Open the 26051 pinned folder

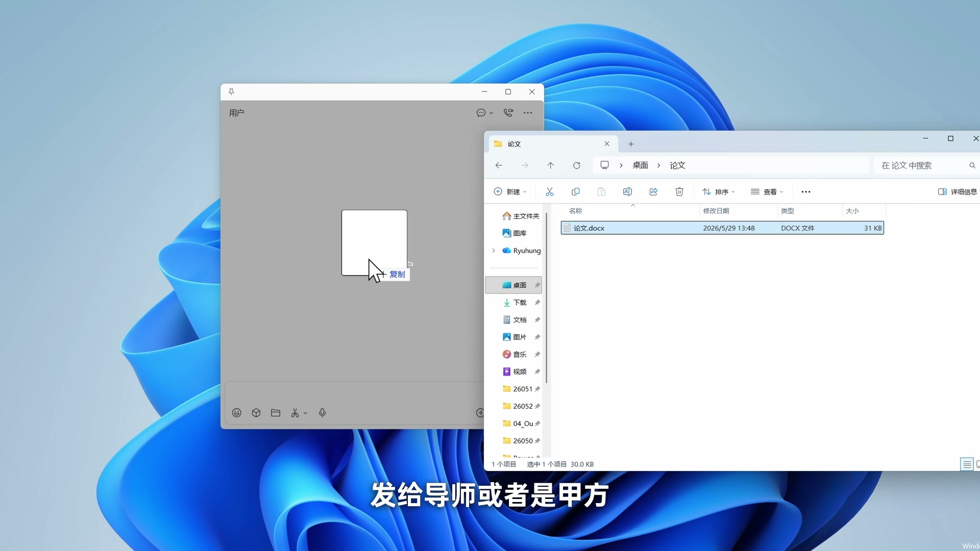518,389
